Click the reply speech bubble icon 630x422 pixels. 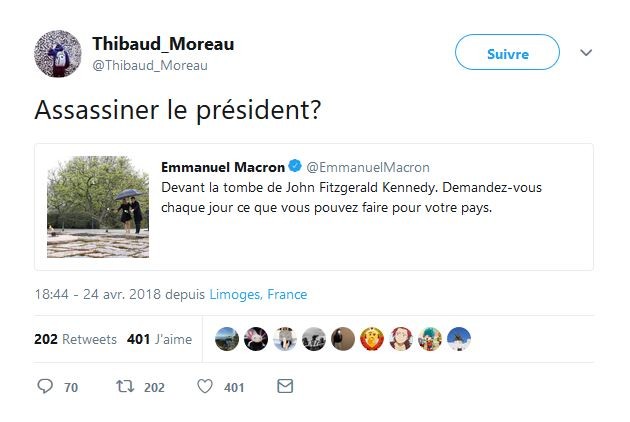tap(45, 386)
